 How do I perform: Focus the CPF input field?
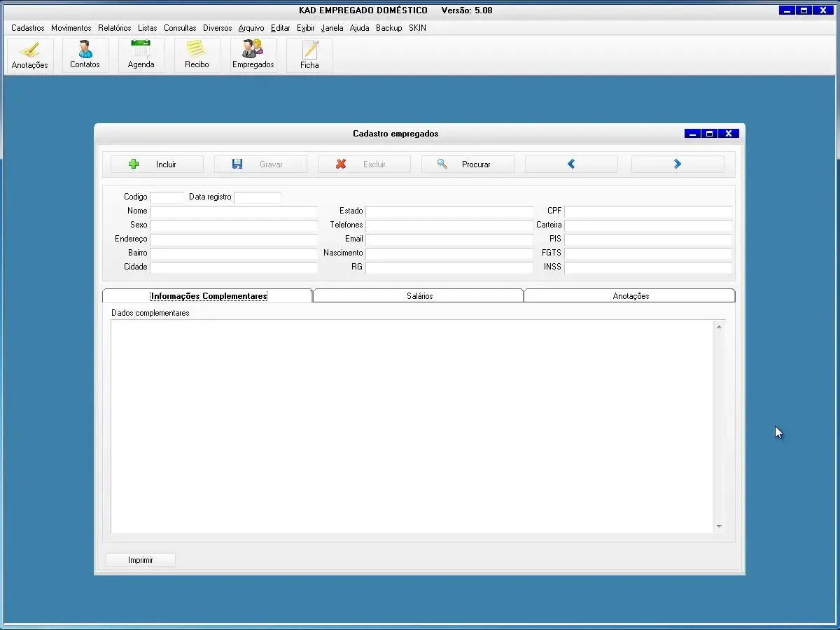coord(647,211)
